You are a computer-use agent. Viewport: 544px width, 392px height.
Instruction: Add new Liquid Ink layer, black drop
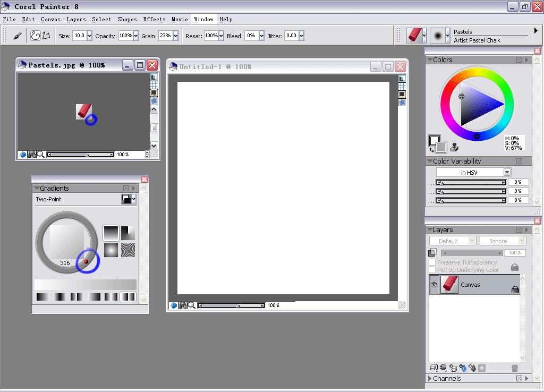472,368
